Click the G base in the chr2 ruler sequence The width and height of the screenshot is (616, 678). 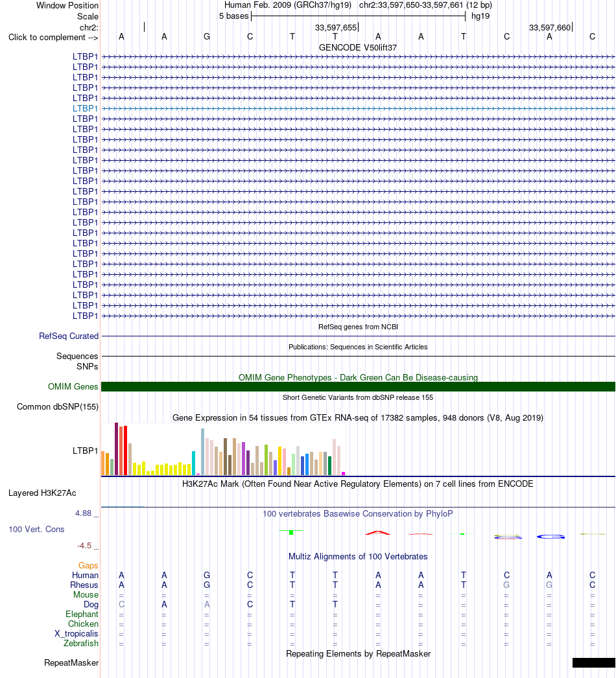click(207, 37)
